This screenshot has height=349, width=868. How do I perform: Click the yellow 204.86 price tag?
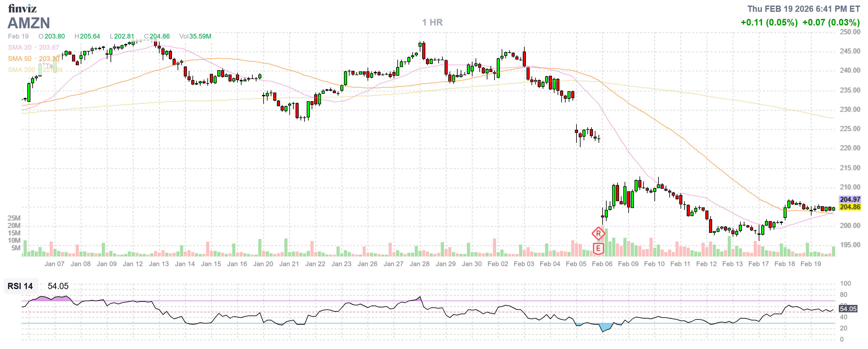[849, 207]
